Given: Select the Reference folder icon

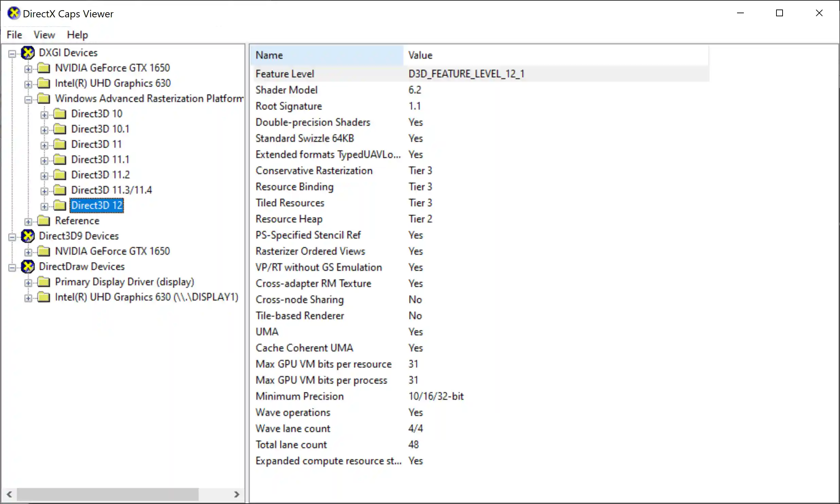Looking at the screenshot, I should [x=44, y=221].
